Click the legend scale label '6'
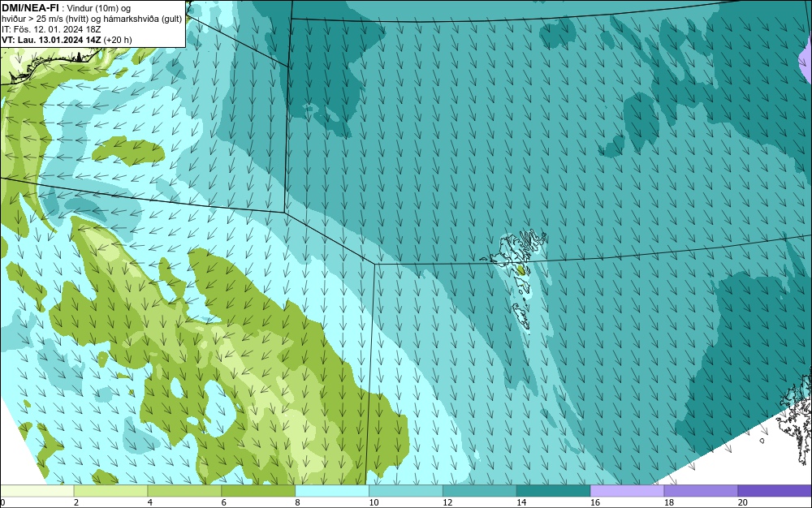Viewport: 812px width, 508px height. 224,502
